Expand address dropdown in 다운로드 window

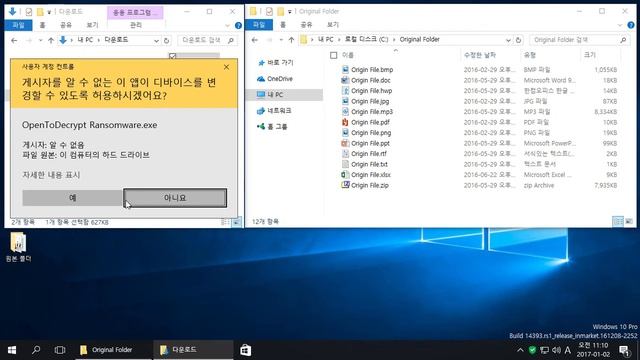coord(156,40)
